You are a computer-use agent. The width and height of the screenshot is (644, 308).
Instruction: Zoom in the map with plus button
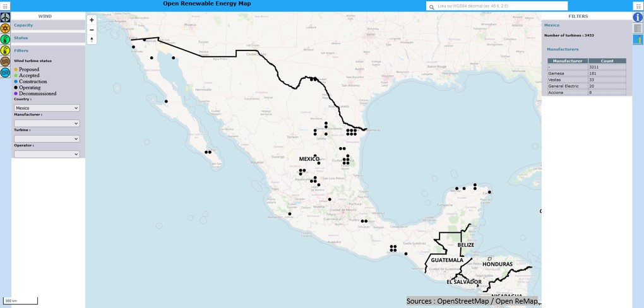(92, 20)
